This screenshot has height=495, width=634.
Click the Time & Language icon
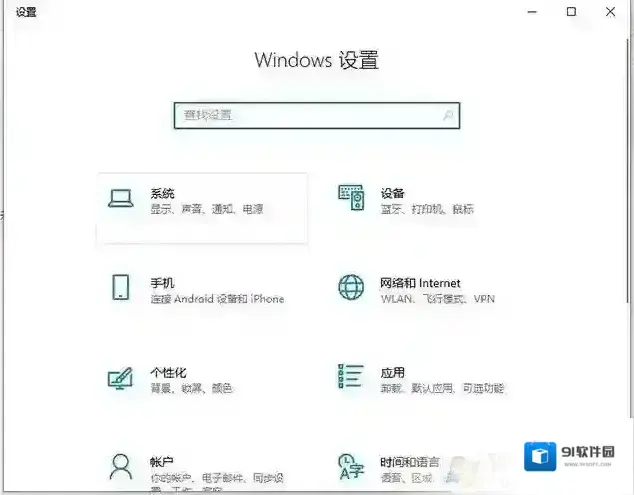coord(351,466)
